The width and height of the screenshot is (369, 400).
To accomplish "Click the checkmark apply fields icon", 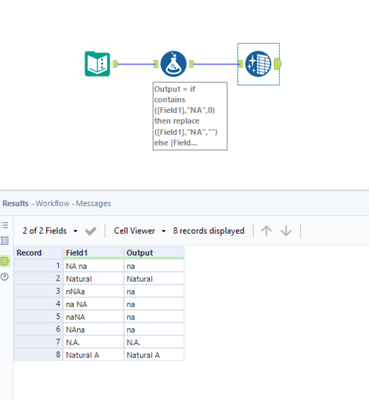I will [x=91, y=231].
